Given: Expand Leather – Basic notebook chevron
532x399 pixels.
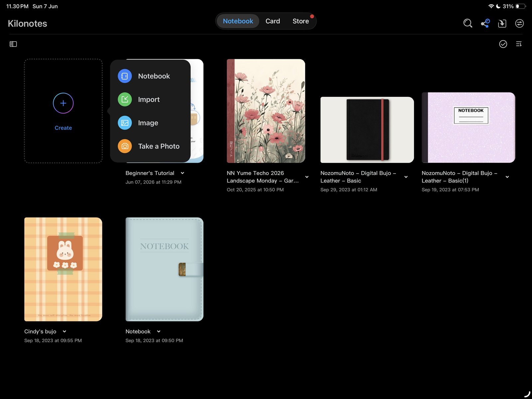Looking at the screenshot, I should pyautogui.click(x=406, y=177).
